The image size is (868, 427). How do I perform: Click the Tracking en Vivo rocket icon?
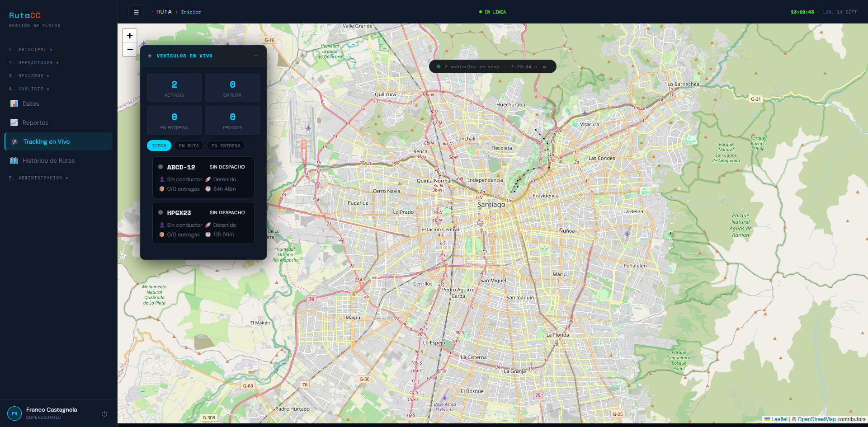15,141
